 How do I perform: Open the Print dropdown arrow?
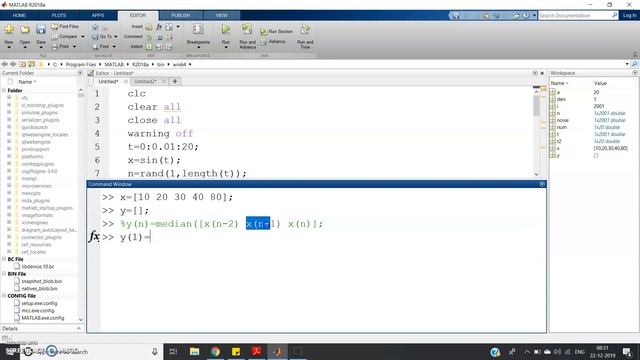point(74,47)
